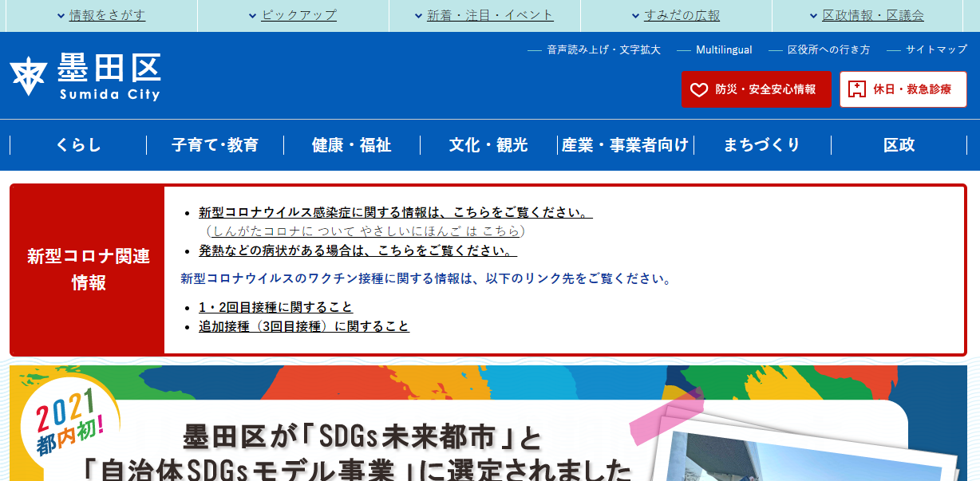Open the 産業・事業者向け menu
Screen dimensions: 980x481
pos(626,145)
